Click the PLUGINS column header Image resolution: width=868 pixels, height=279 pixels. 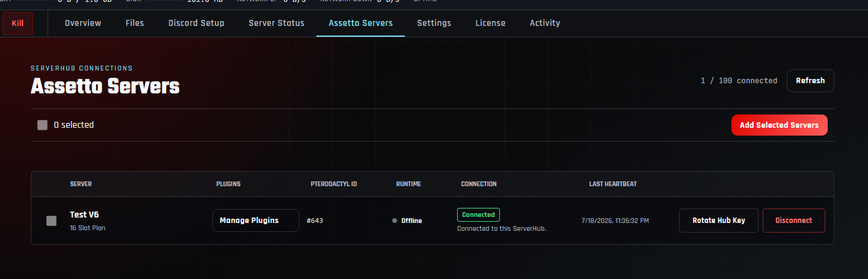pyautogui.click(x=228, y=184)
